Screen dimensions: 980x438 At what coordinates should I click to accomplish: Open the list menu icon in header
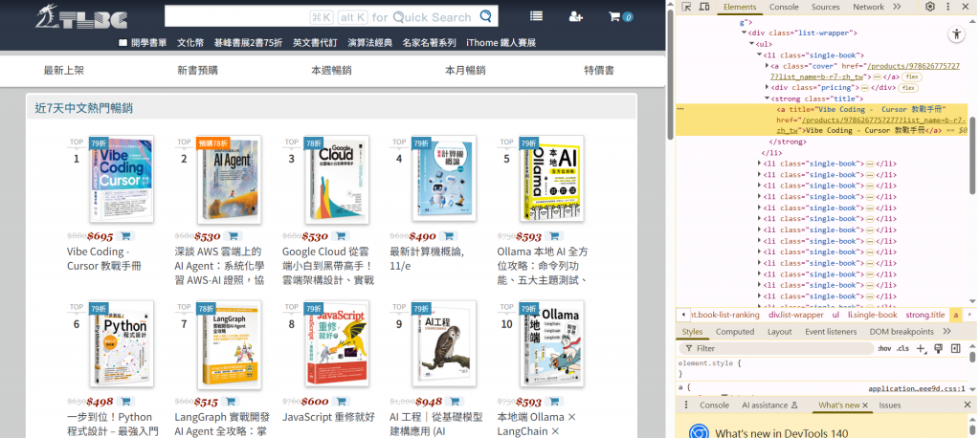click(536, 16)
